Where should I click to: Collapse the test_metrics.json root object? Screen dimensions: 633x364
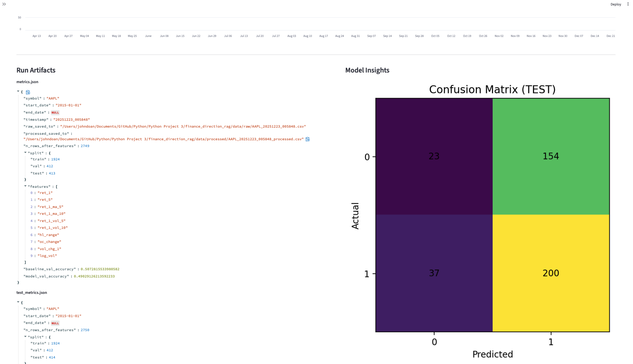18,302
